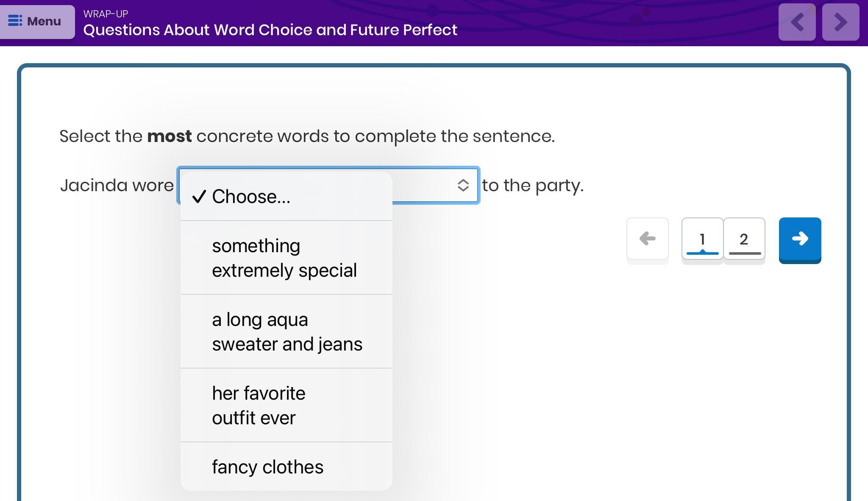Screen dimensions: 868x501
Task: Go to next lesson with top-right chevron
Action: click(840, 22)
